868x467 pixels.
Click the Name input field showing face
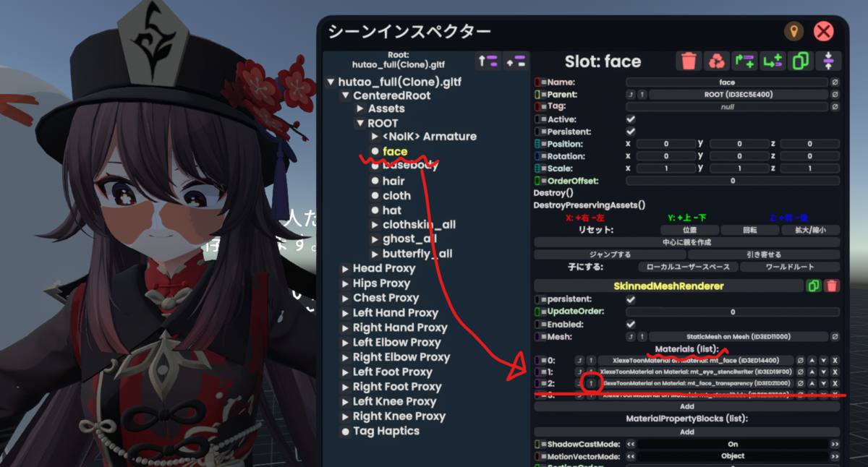(727, 82)
